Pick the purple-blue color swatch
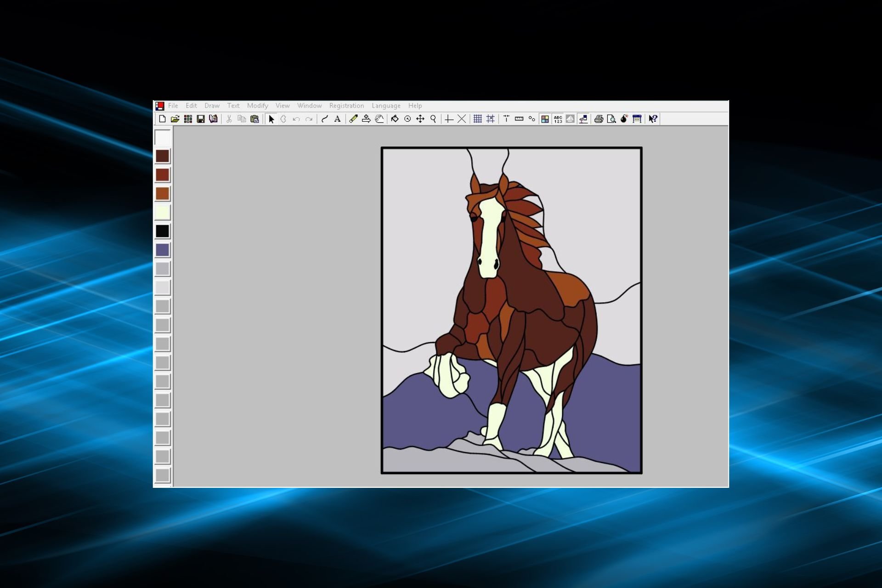The image size is (882, 588). [162, 250]
